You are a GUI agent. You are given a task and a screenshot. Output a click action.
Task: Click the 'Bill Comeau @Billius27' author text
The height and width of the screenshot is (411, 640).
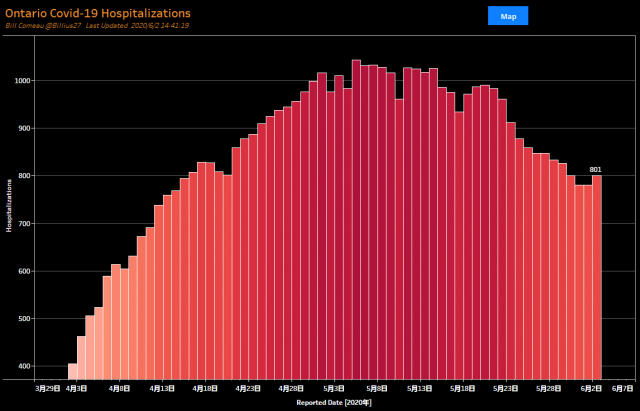43,25
